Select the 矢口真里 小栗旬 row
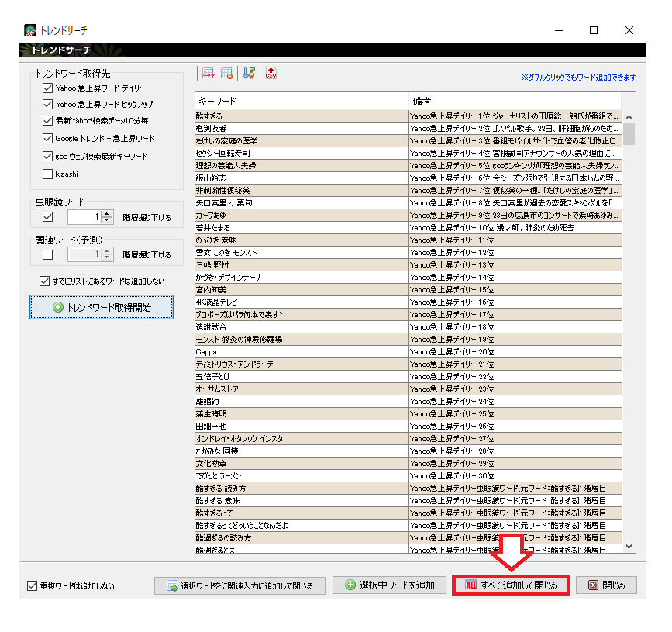672x632 pixels. click(x=408, y=203)
